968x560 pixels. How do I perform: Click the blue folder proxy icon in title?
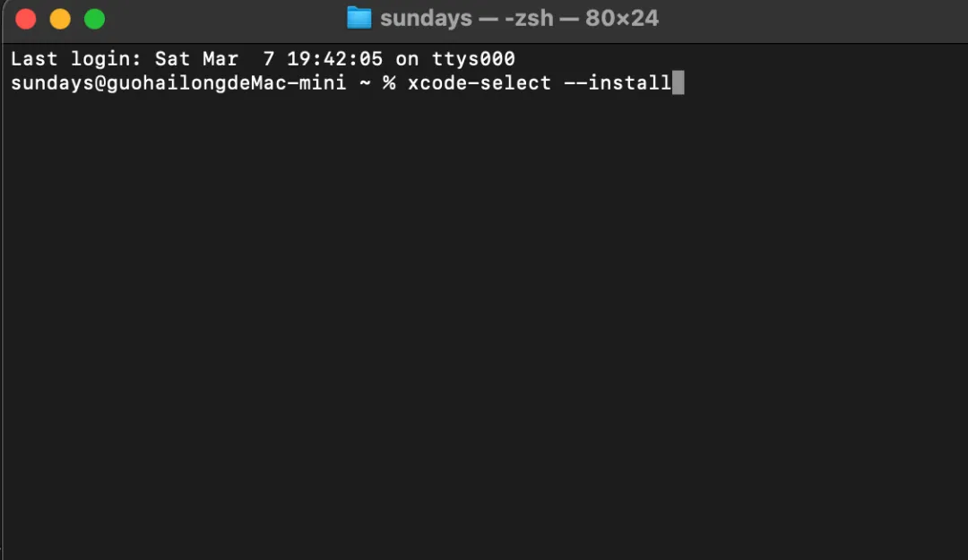(359, 18)
